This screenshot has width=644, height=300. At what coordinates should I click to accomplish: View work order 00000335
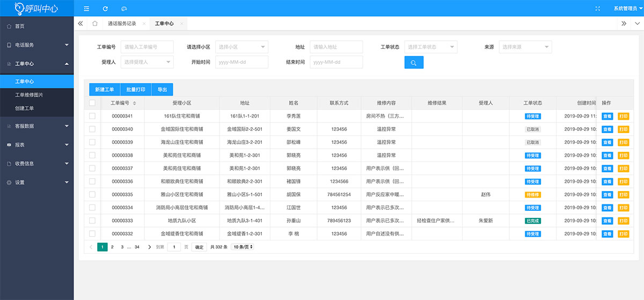(607, 194)
